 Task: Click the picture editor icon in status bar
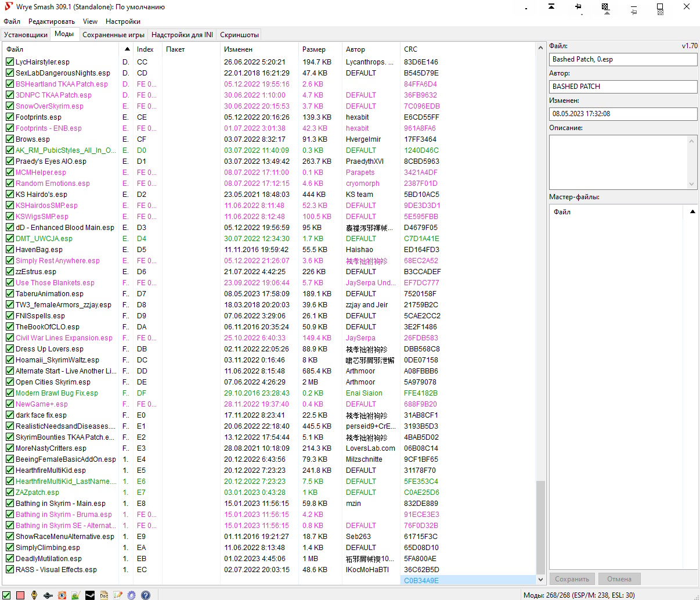click(x=76, y=595)
